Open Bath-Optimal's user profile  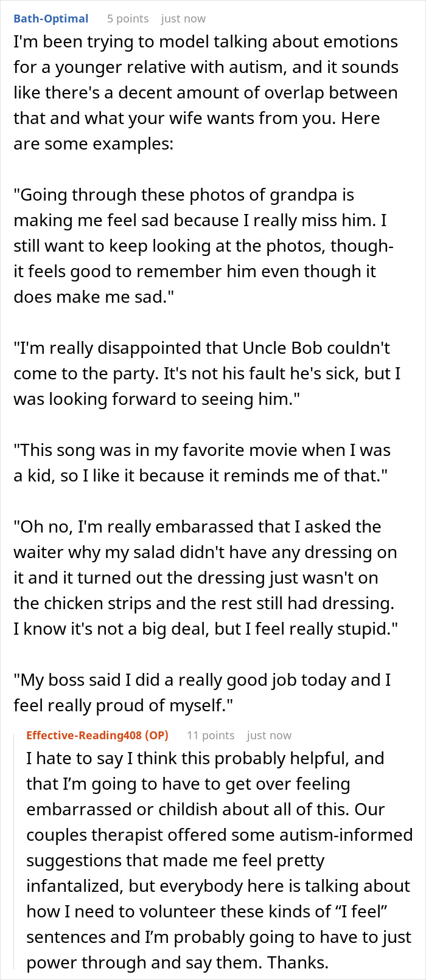(x=51, y=18)
